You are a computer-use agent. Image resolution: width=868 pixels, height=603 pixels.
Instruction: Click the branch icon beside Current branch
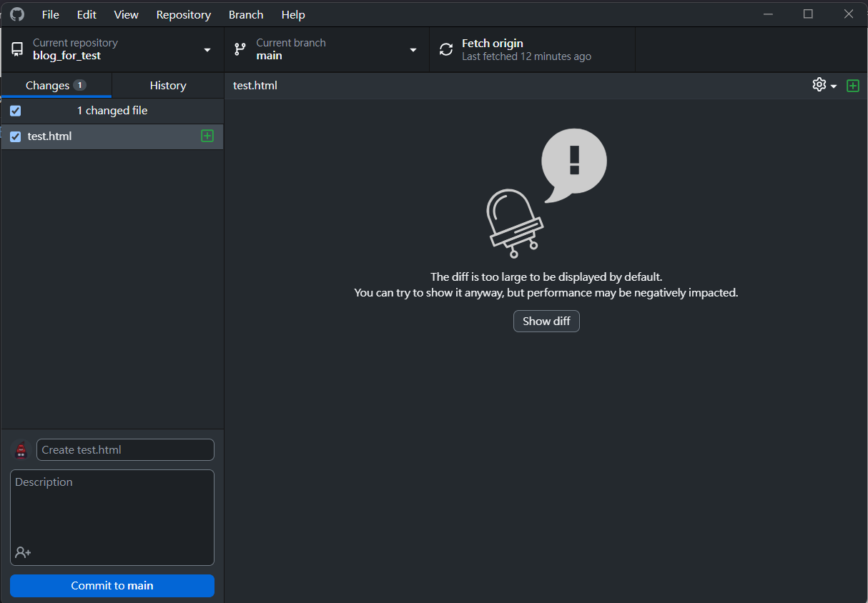click(240, 49)
